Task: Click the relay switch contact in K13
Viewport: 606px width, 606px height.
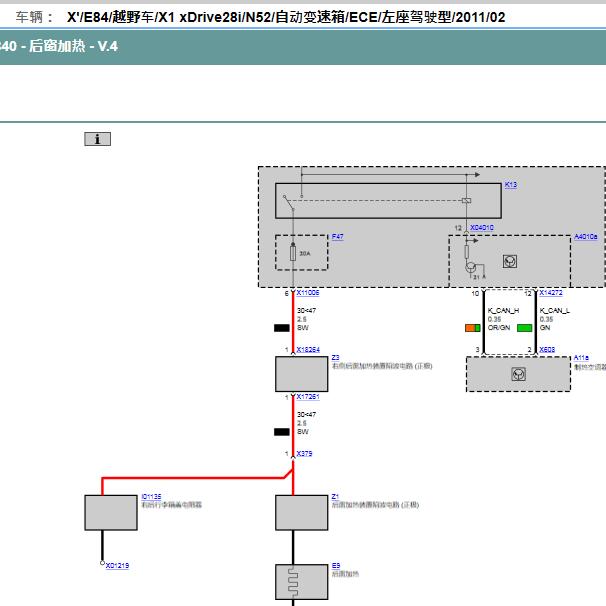Action: (x=289, y=203)
